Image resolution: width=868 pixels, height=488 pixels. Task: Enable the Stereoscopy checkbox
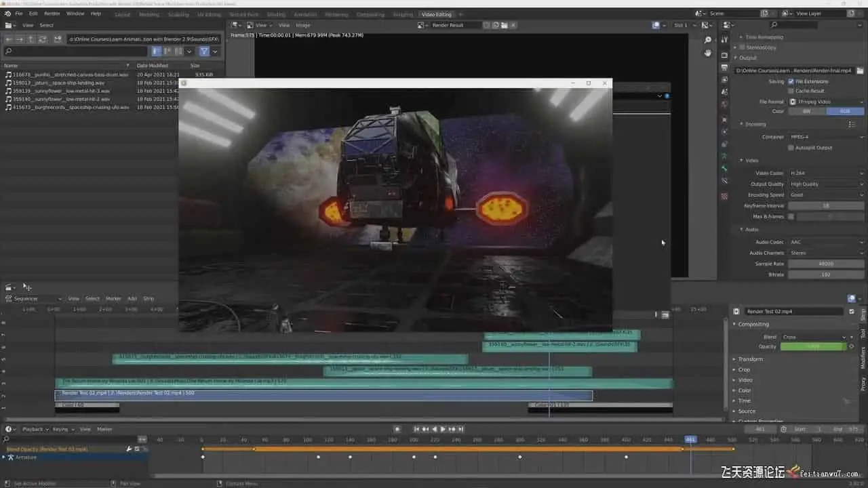(742, 47)
